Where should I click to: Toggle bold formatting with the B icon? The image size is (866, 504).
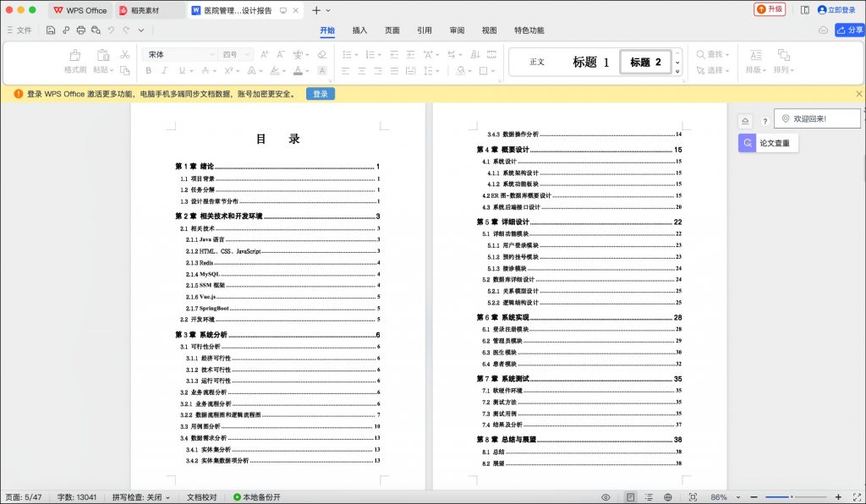point(149,70)
